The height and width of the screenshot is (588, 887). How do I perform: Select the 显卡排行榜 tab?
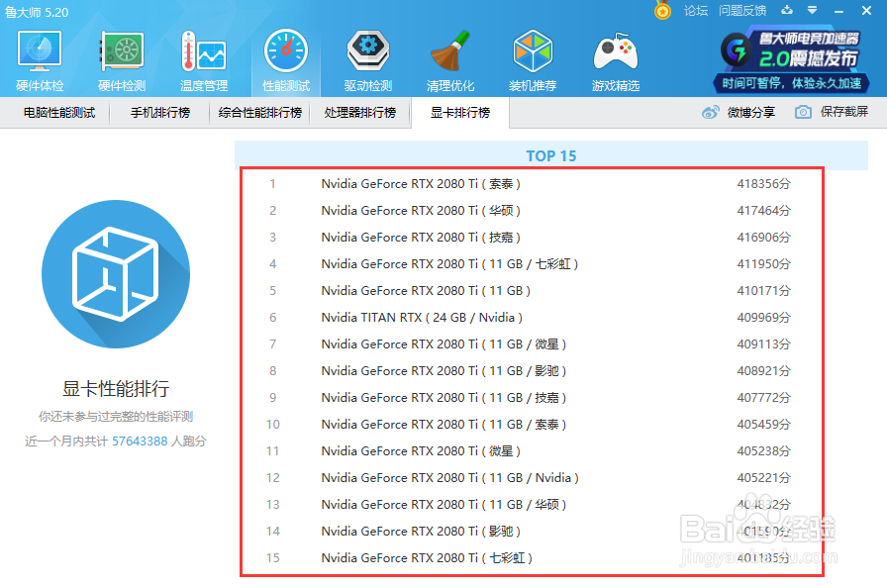460,113
